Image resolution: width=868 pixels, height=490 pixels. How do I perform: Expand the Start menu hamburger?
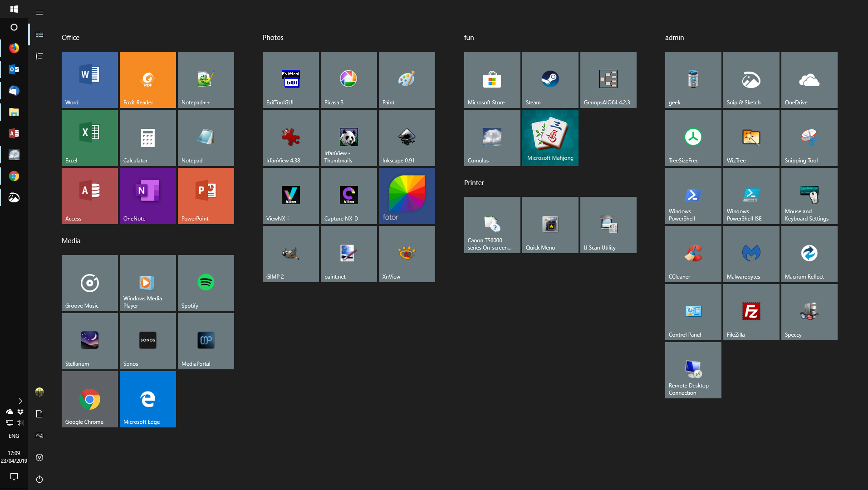[39, 13]
